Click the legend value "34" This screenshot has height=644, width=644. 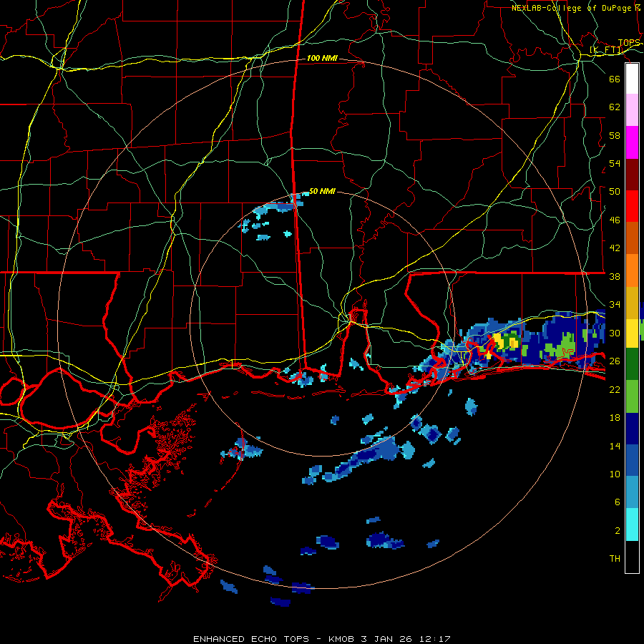pyautogui.click(x=615, y=305)
